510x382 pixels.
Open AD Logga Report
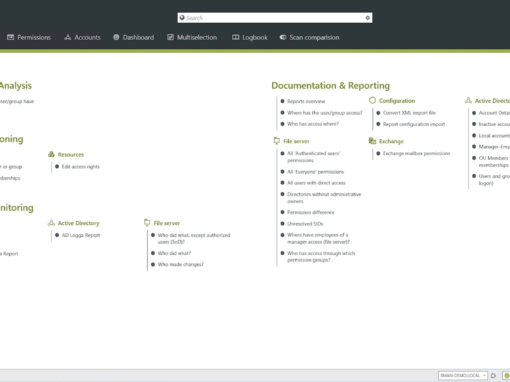[81, 235]
